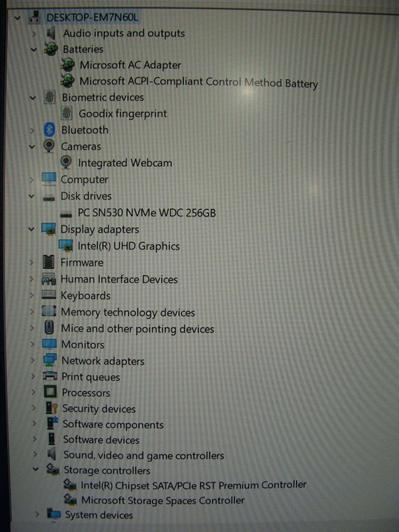The image size is (399, 532).
Task: Select the 'PC SN530 NVMe WDC 256GB' entry
Action: coord(147,212)
